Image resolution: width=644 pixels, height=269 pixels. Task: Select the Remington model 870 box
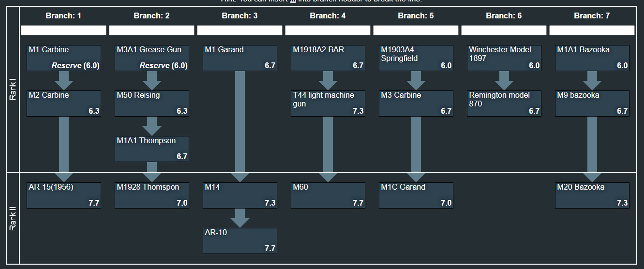point(504,104)
